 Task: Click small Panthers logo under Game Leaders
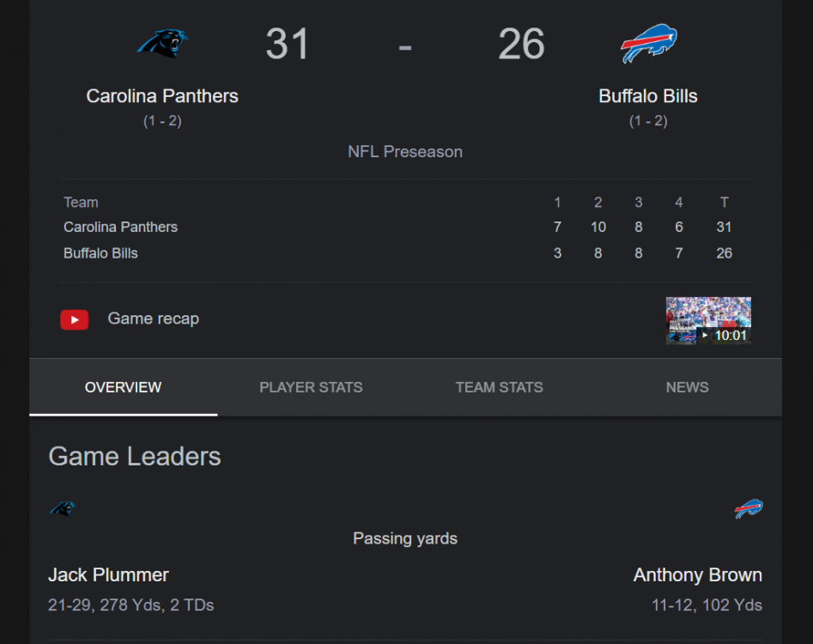(62, 509)
